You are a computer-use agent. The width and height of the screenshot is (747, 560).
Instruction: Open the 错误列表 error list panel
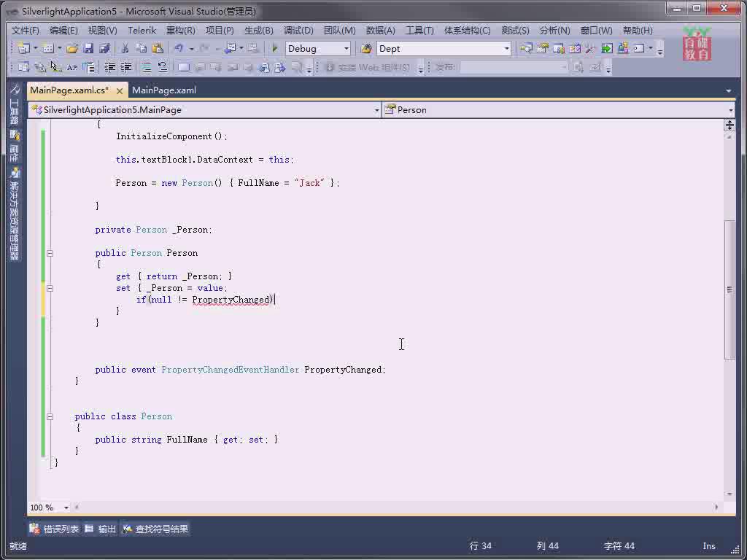tap(54, 529)
